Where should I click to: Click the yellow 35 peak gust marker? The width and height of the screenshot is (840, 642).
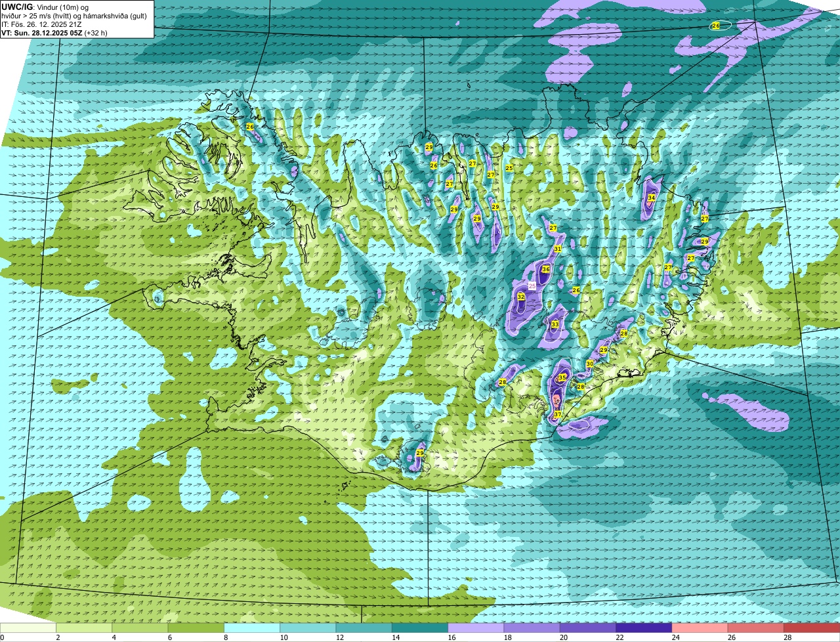coord(562,377)
